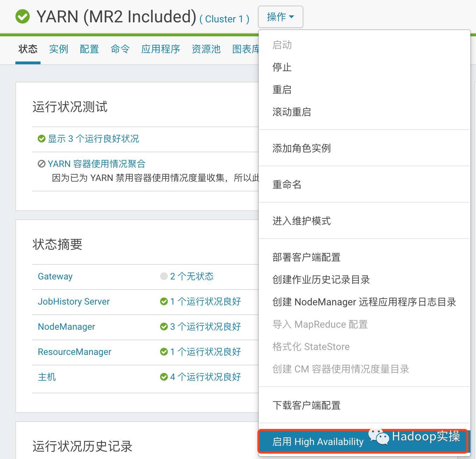Choose 添加角色实例 from the menu
Image resolution: width=476 pixels, height=459 pixels.
365,148
